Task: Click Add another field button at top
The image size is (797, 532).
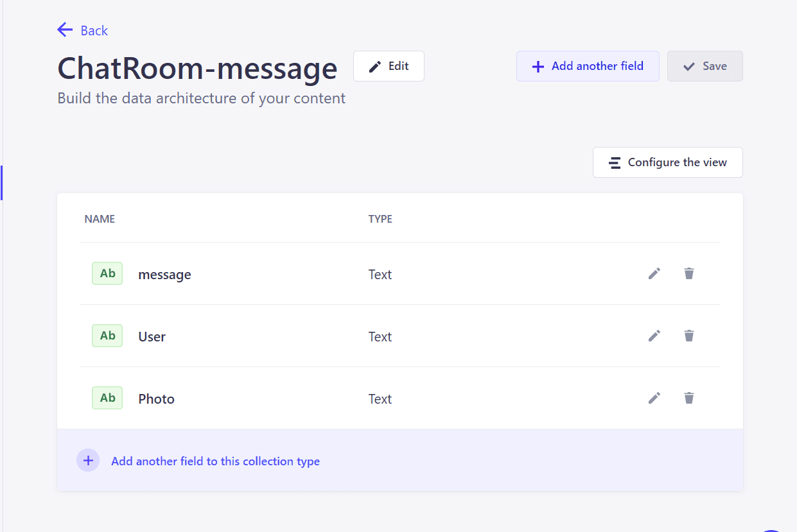Action: 588,66
